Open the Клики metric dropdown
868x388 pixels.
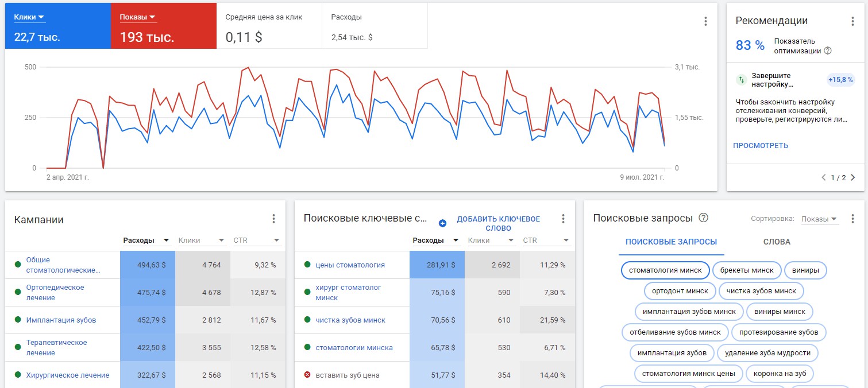tap(29, 17)
